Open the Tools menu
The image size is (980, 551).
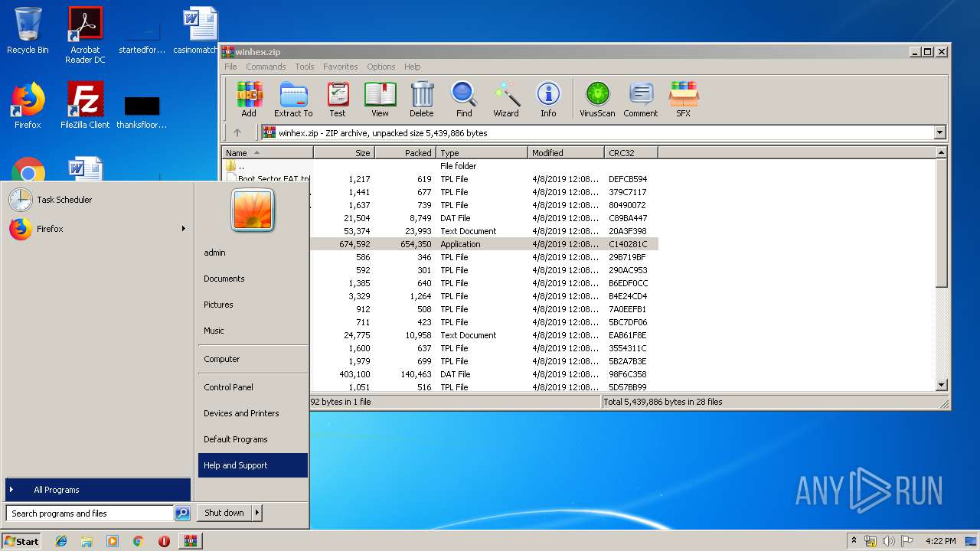(305, 67)
